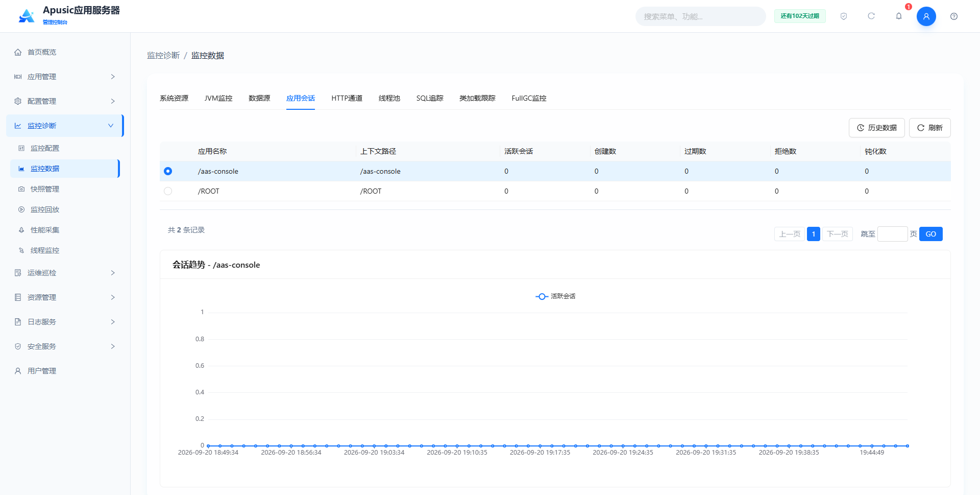Toggle the 活跃会话 chart legend
This screenshot has height=495, width=980.
(x=555, y=296)
